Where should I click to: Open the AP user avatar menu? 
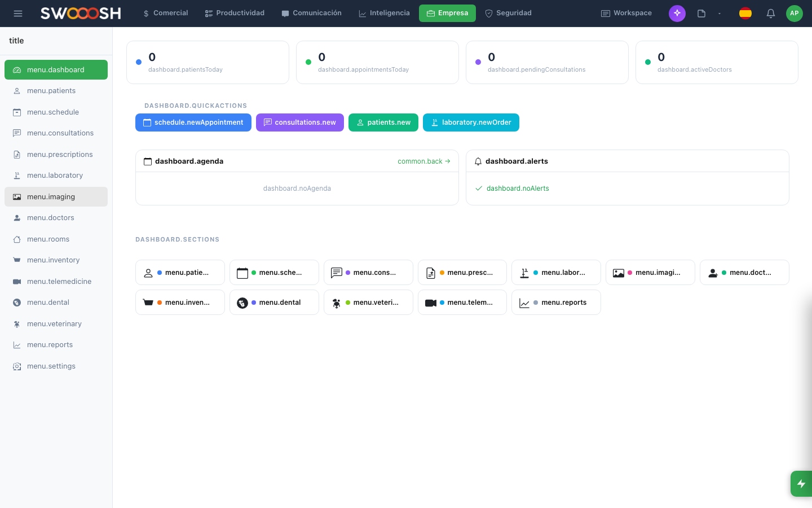click(794, 14)
